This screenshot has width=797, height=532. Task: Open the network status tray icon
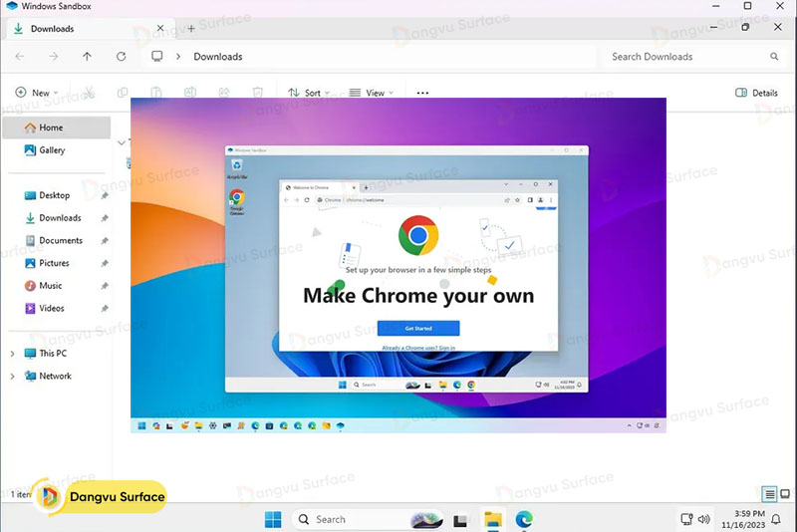[686, 519]
